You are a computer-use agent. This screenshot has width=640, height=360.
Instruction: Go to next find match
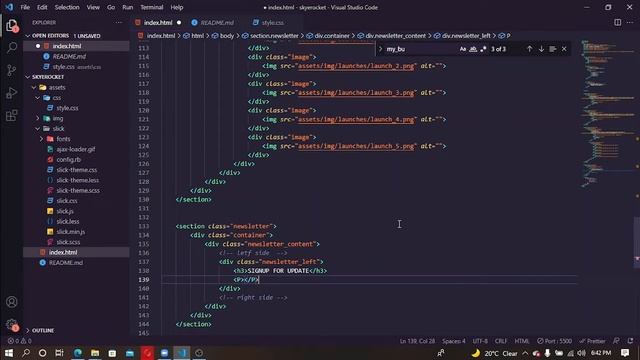pyautogui.click(x=541, y=49)
